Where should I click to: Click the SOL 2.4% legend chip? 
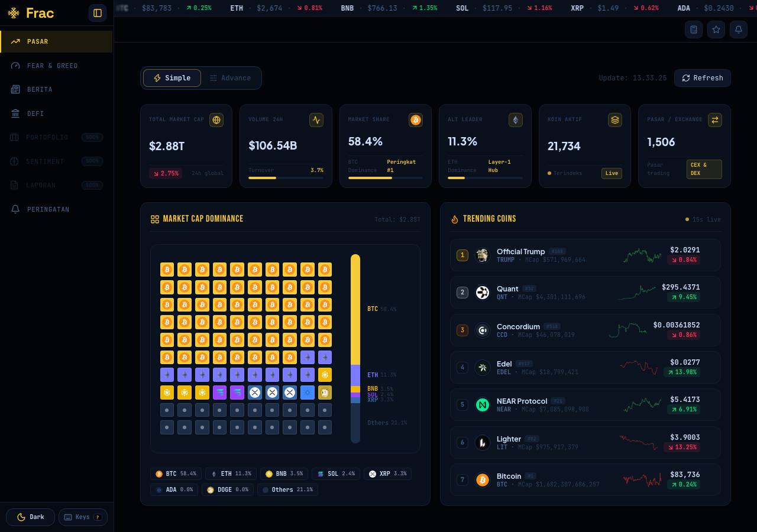336,474
